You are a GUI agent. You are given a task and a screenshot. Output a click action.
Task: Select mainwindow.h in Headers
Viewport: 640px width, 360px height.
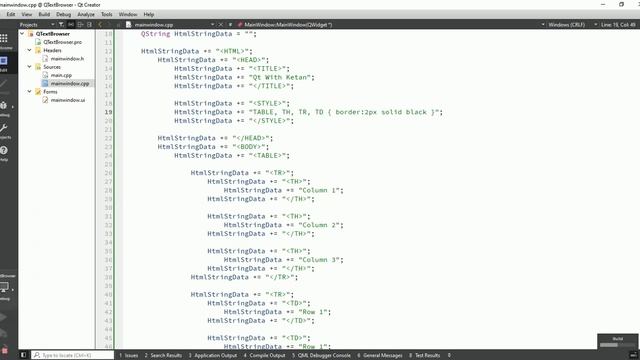coord(67,58)
